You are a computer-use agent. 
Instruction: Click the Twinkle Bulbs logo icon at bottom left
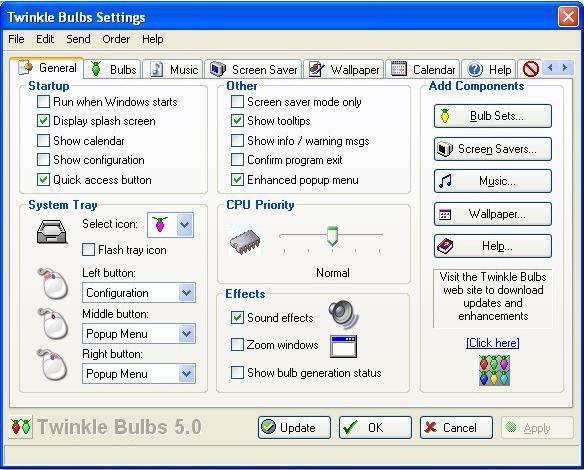point(21,426)
